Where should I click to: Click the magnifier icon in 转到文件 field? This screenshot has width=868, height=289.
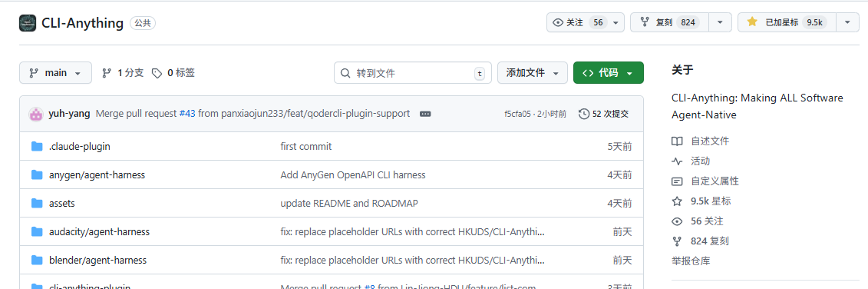pyautogui.click(x=345, y=73)
